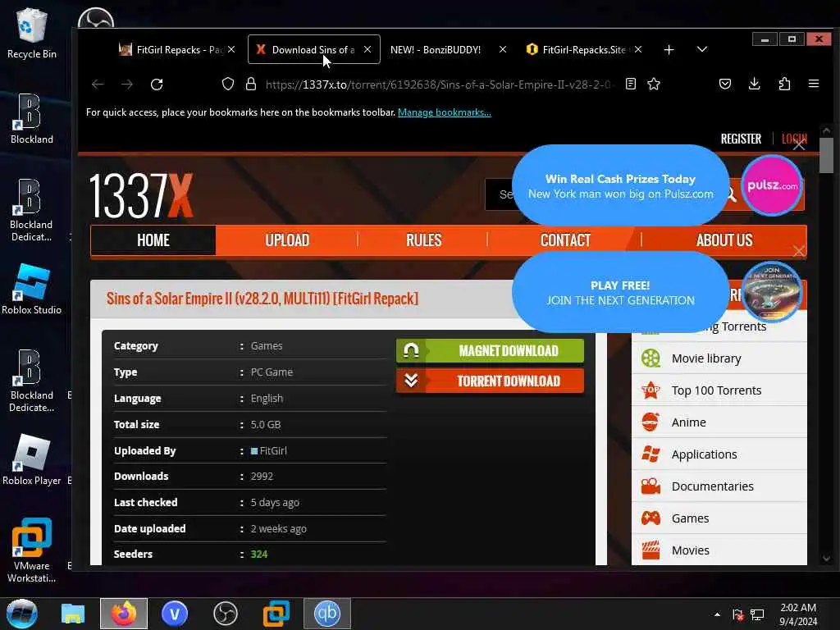840x630 pixels.
Task: Click the page scrollbar down arrow
Action: pyautogui.click(x=826, y=558)
